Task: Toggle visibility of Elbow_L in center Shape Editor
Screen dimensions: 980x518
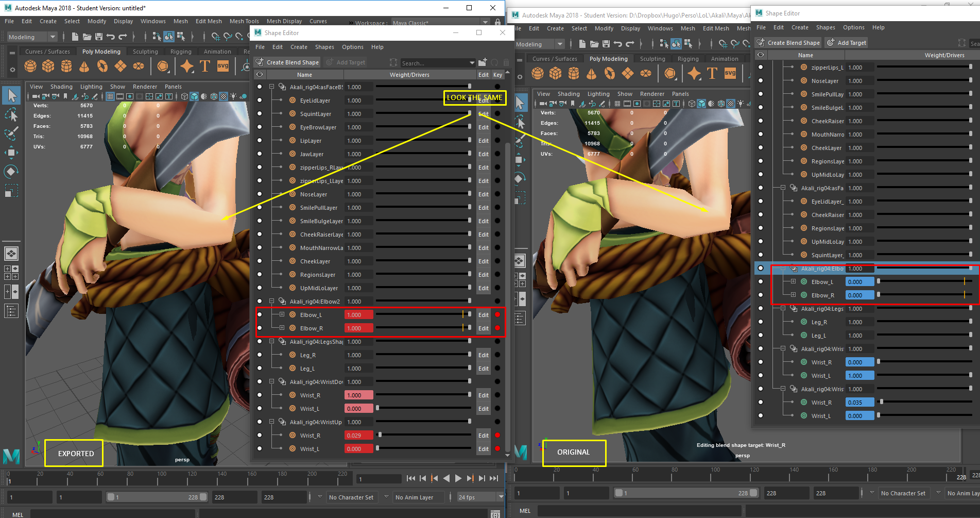Action: tap(260, 314)
